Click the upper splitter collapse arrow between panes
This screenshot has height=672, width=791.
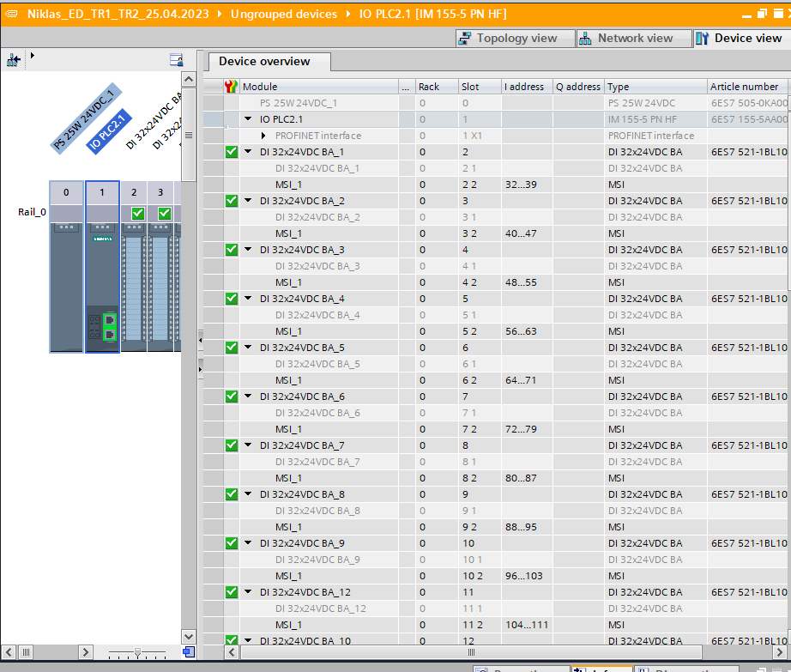(x=200, y=341)
